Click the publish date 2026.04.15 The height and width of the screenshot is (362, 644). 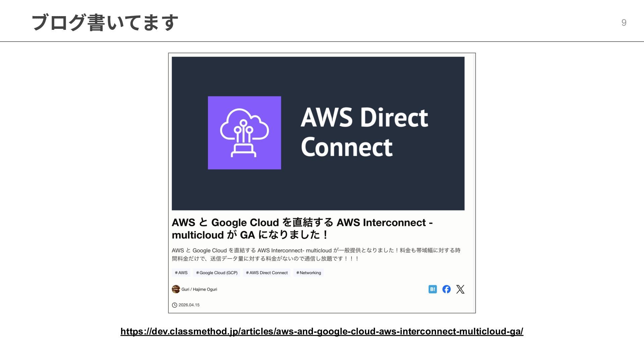(189, 305)
